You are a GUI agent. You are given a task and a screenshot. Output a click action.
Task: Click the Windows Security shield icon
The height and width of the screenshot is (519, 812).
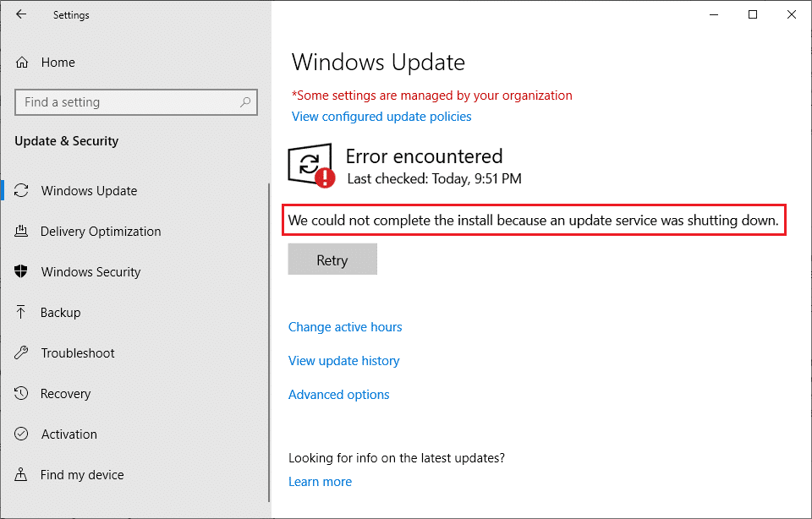point(23,272)
